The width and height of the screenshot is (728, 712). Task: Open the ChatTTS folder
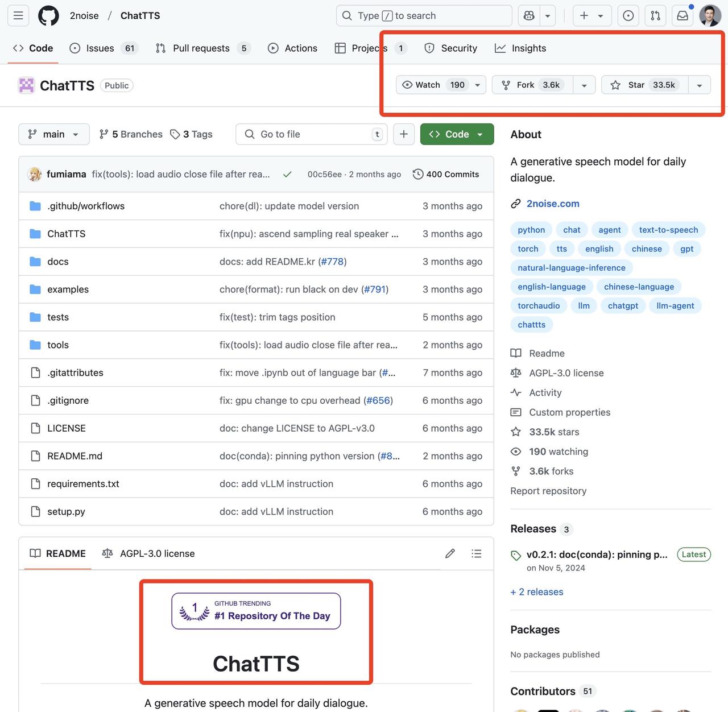pyautogui.click(x=66, y=234)
